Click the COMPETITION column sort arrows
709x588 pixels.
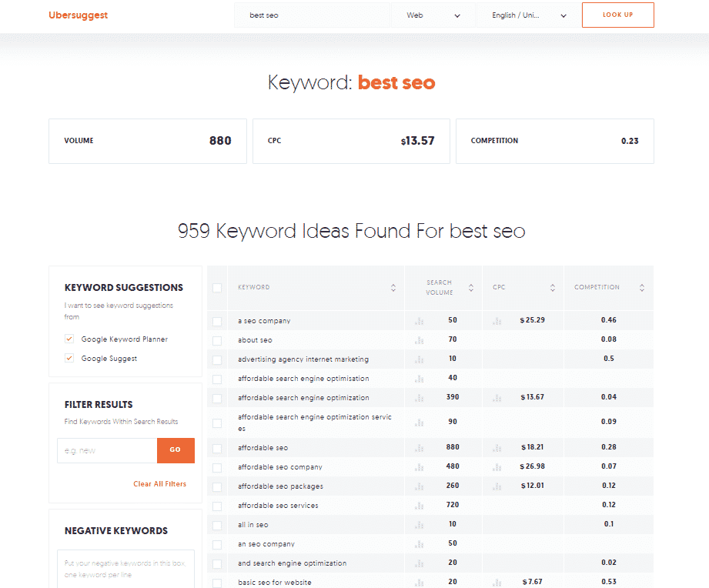(641, 288)
